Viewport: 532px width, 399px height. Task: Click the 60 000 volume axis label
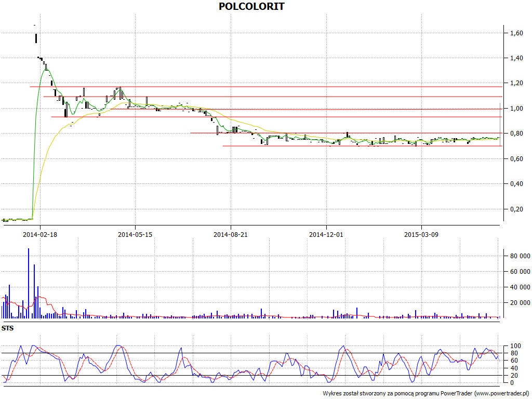coord(520,272)
